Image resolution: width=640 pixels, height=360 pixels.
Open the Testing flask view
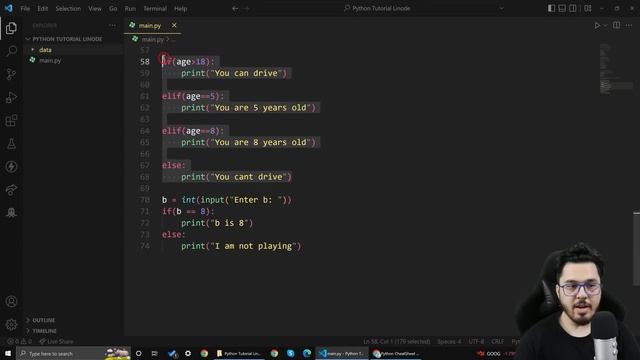pyautogui.click(x=11, y=143)
